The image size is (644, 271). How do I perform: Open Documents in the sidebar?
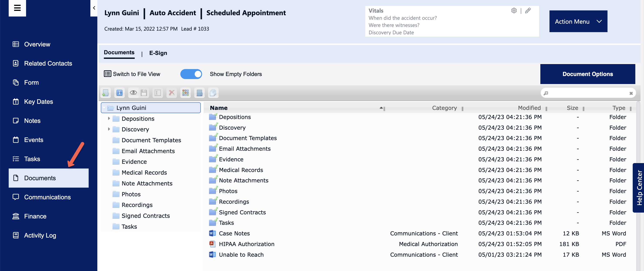[x=48, y=178]
